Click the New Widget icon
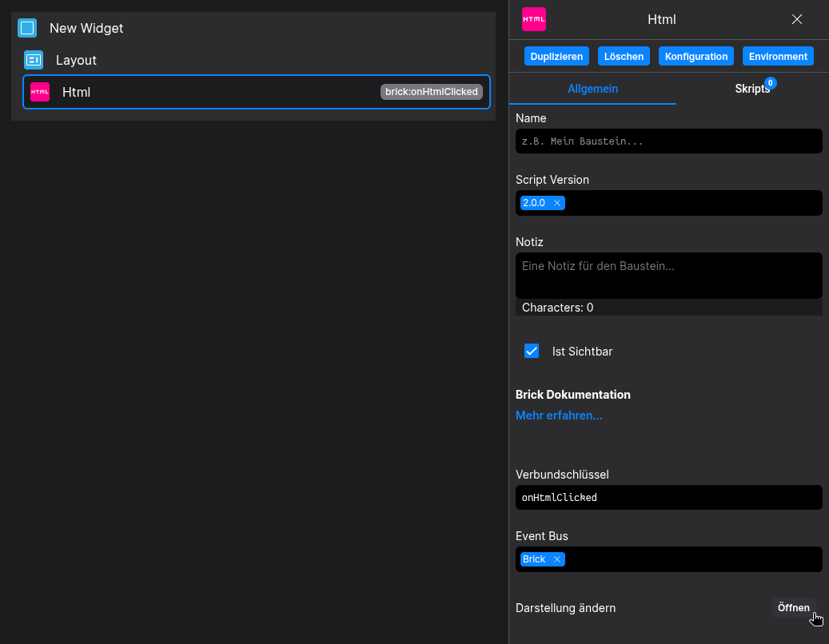Viewport: 829px width, 644px height. point(27,27)
